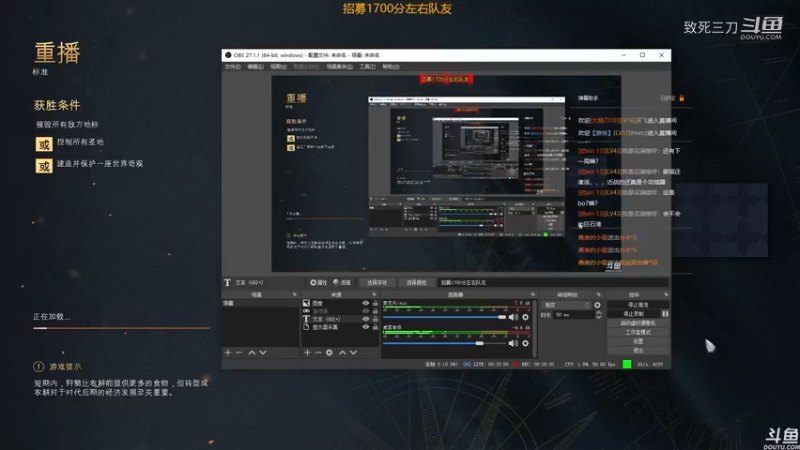Select the 场景 scene entry in list
The image size is (800, 450).
pos(261,303)
